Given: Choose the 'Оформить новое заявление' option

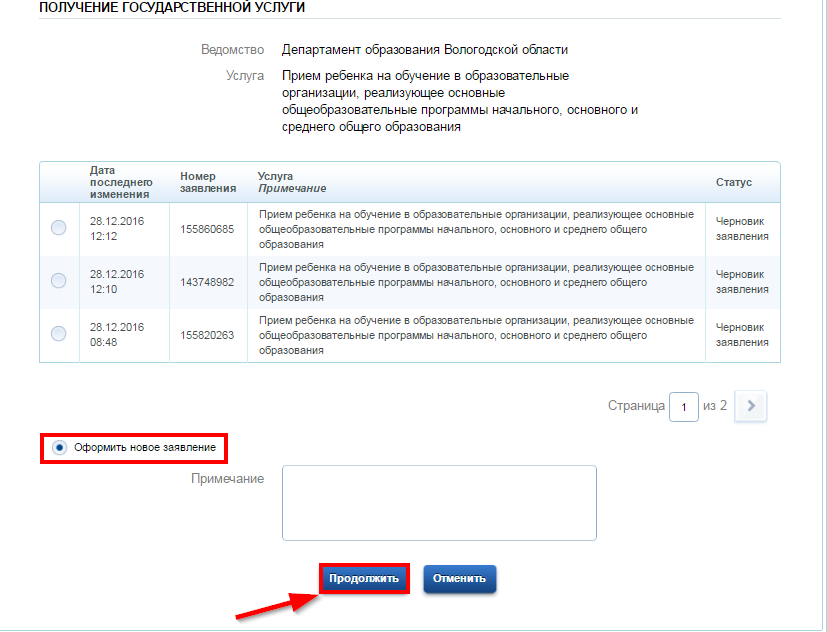Looking at the screenshot, I should [x=59, y=447].
